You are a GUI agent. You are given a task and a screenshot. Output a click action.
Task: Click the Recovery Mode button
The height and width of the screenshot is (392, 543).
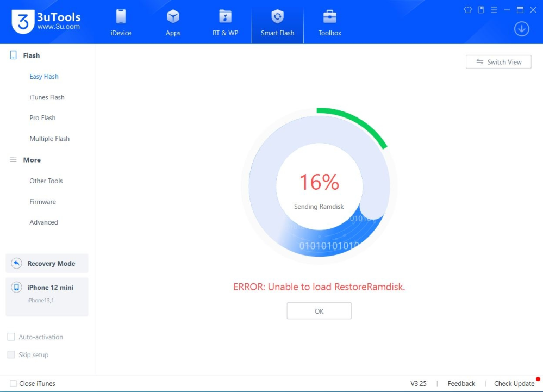(47, 263)
